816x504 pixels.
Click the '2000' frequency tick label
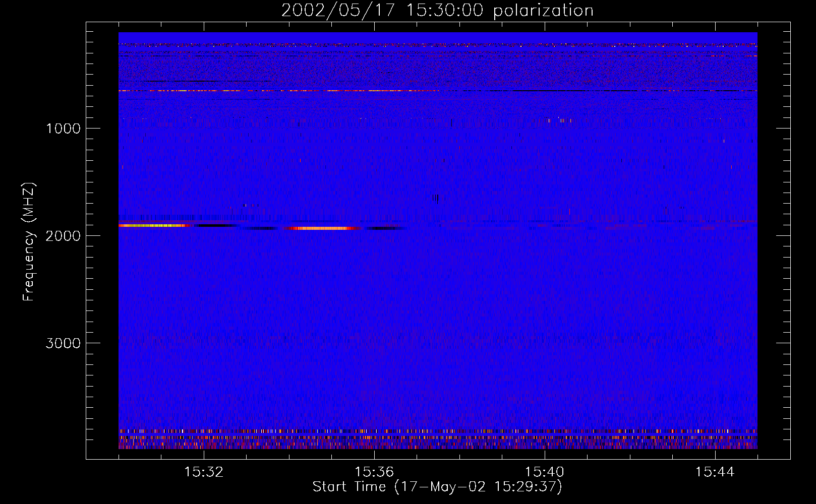pos(63,236)
